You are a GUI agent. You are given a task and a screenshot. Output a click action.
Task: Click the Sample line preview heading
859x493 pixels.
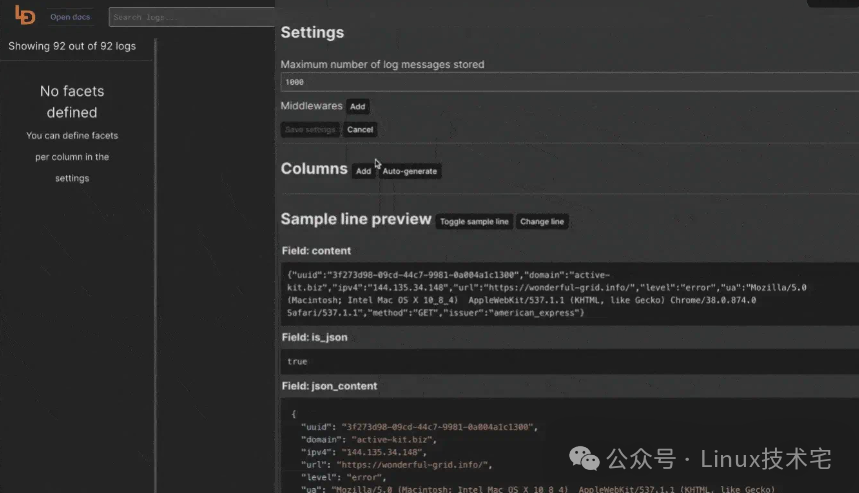356,219
